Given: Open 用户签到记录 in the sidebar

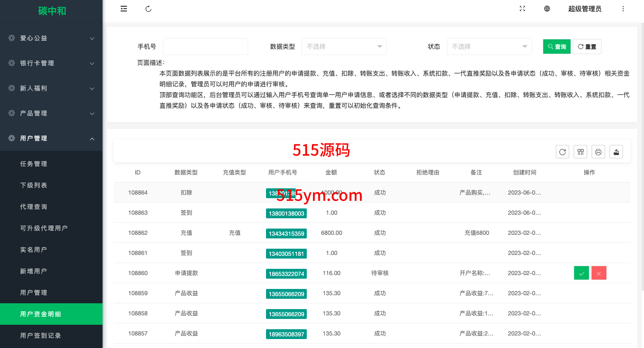Looking at the screenshot, I should click(x=41, y=335).
